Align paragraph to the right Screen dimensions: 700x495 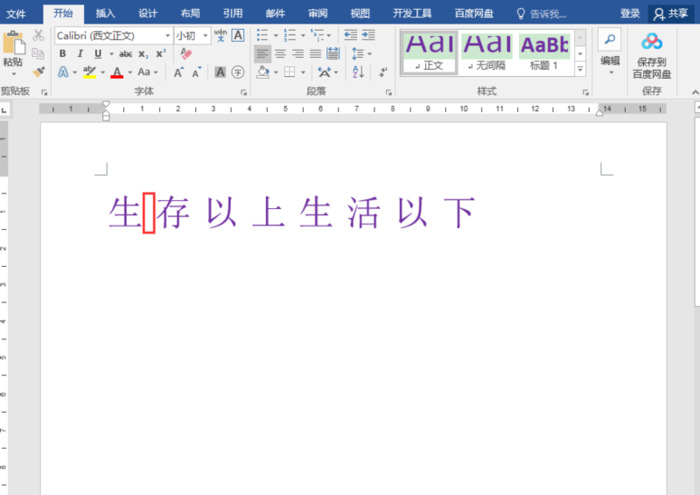point(298,54)
